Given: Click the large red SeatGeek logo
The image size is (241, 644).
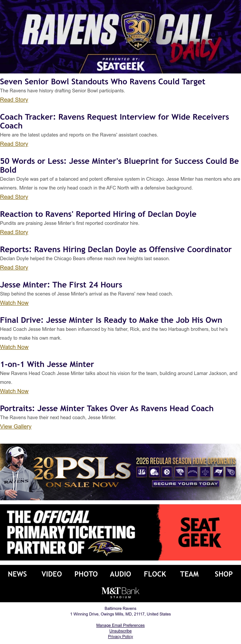Looking at the screenshot, I should [199, 532].
